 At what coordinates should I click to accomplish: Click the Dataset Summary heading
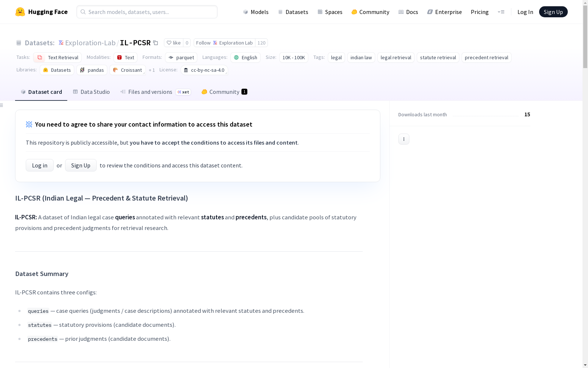[x=42, y=274]
